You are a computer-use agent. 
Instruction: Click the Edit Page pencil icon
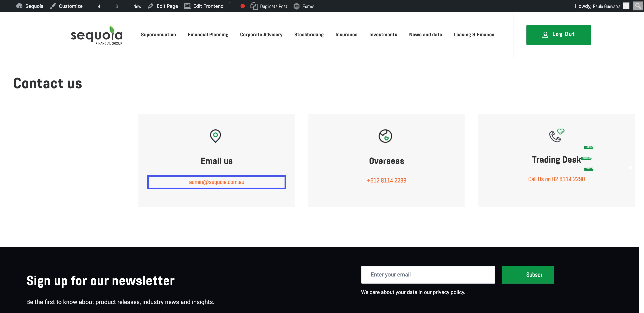click(x=151, y=6)
